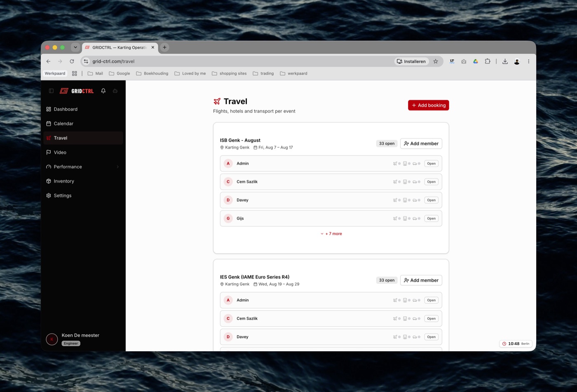Click the Google Drive extension icon
Image resolution: width=577 pixels, height=392 pixels.
pyautogui.click(x=476, y=61)
